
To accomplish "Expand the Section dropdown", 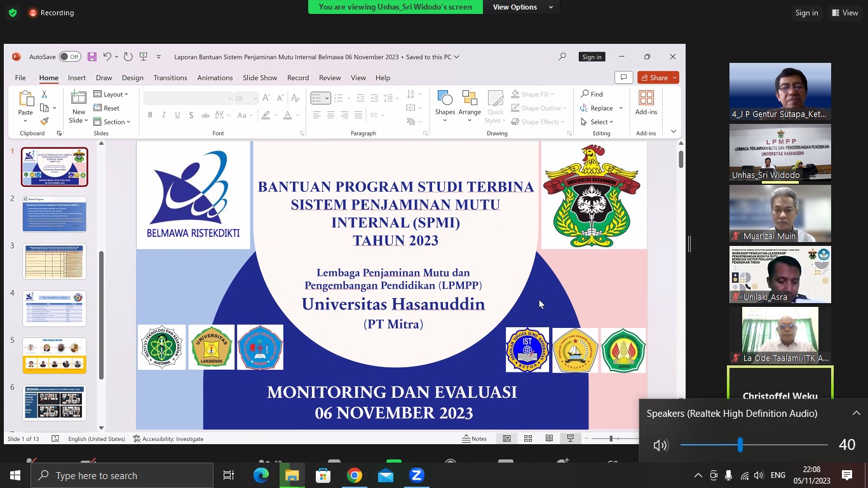I will [x=112, y=122].
